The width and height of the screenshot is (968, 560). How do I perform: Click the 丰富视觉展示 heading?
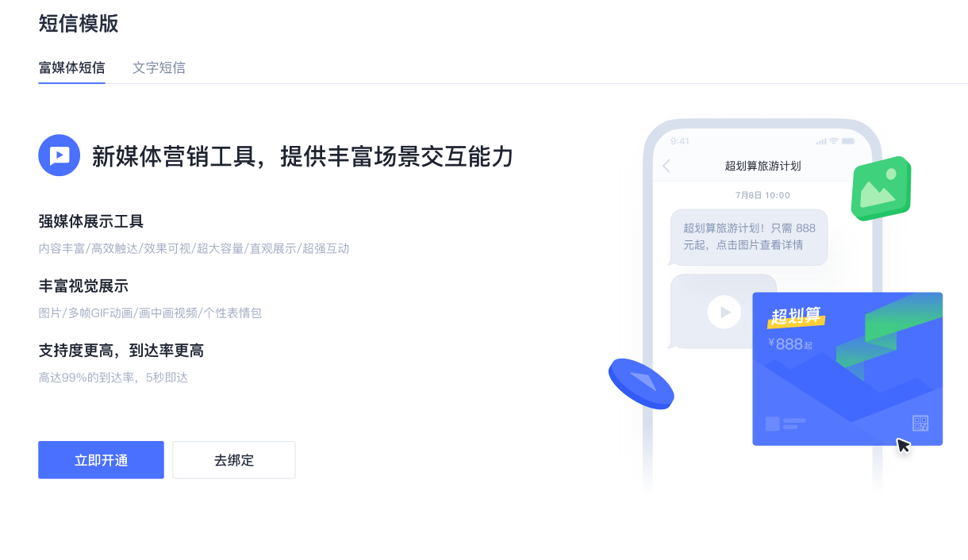[x=83, y=286]
